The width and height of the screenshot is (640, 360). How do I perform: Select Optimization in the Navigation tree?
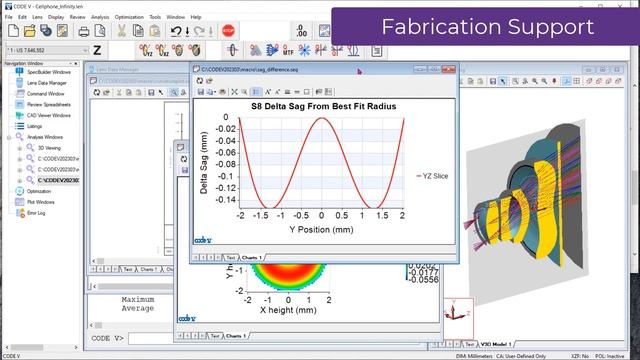coord(39,191)
